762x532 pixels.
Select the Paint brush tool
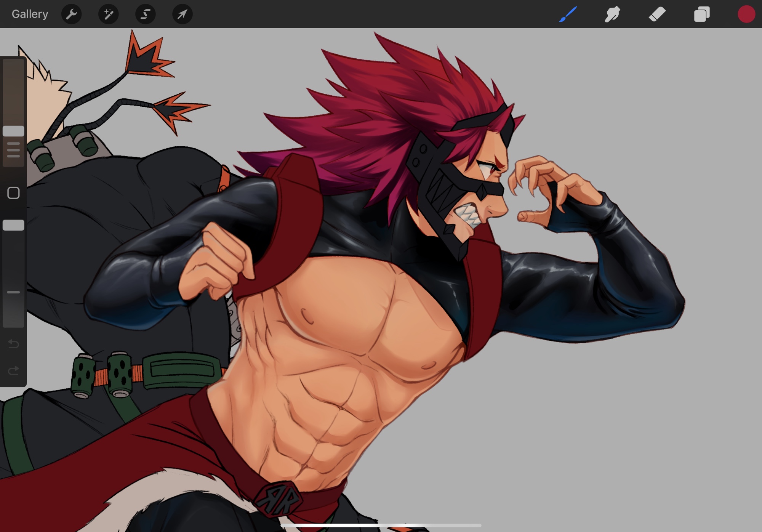point(568,14)
